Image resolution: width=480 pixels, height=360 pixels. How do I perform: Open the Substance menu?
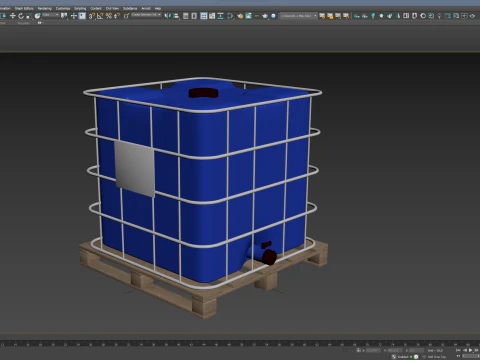(x=130, y=8)
